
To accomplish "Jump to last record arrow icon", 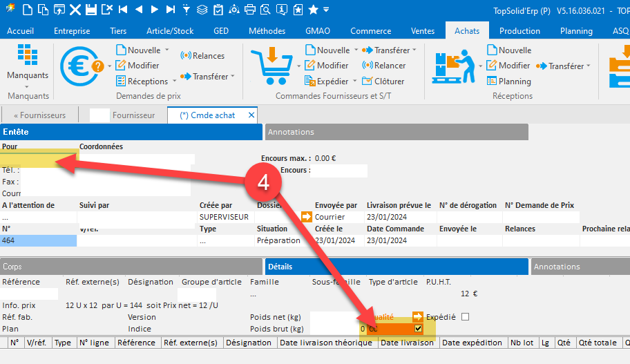I will (x=171, y=9).
